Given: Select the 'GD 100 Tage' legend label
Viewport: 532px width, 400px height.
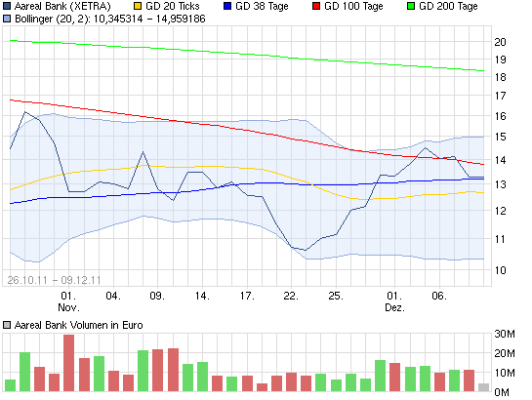Looking at the screenshot, I should (353, 6).
